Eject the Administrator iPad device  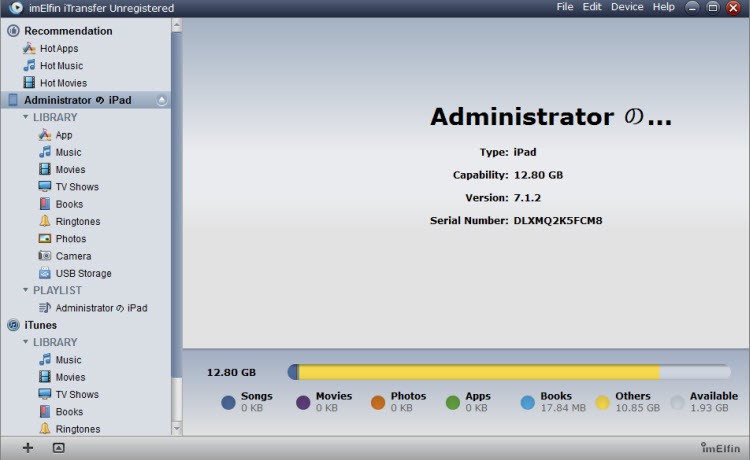point(162,100)
